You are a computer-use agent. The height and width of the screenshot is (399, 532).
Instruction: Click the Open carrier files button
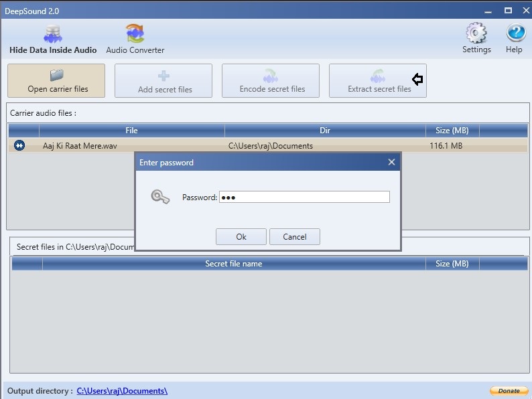(56, 81)
